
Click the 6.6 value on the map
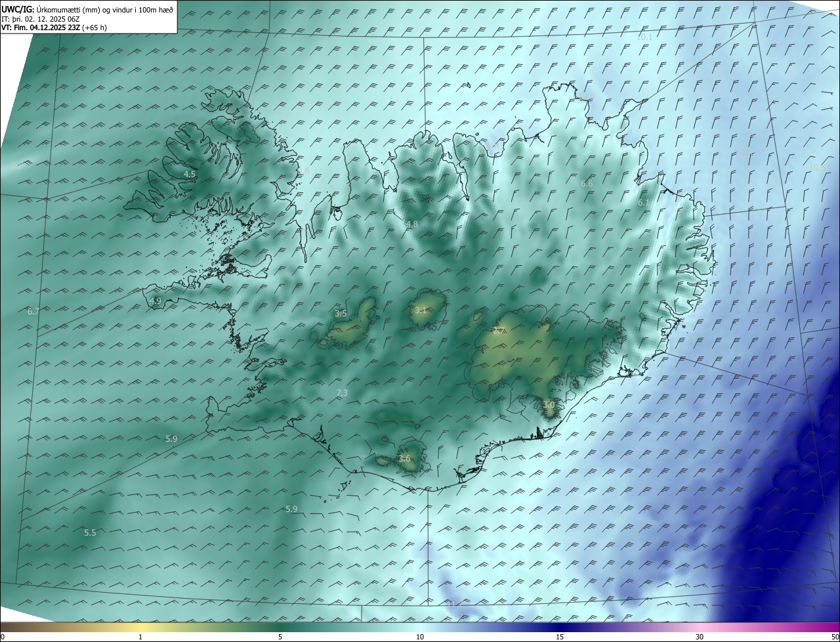click(587, 184)
